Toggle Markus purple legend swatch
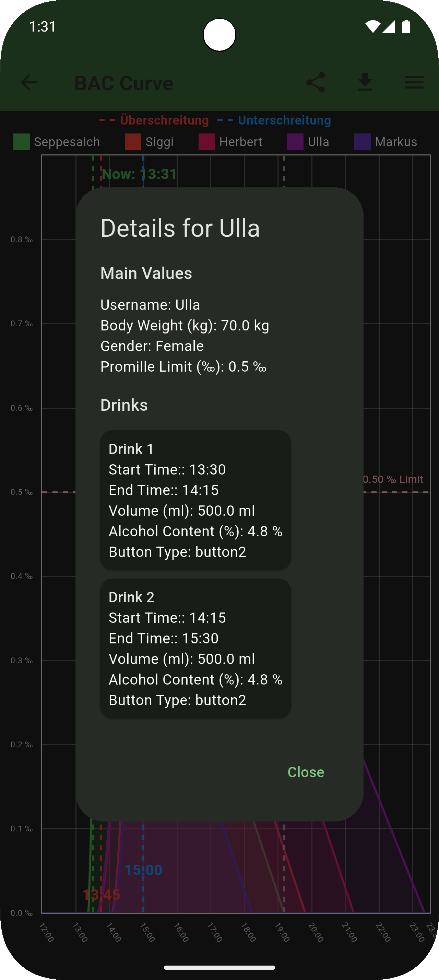439x980 pixels. pos(363,142)
